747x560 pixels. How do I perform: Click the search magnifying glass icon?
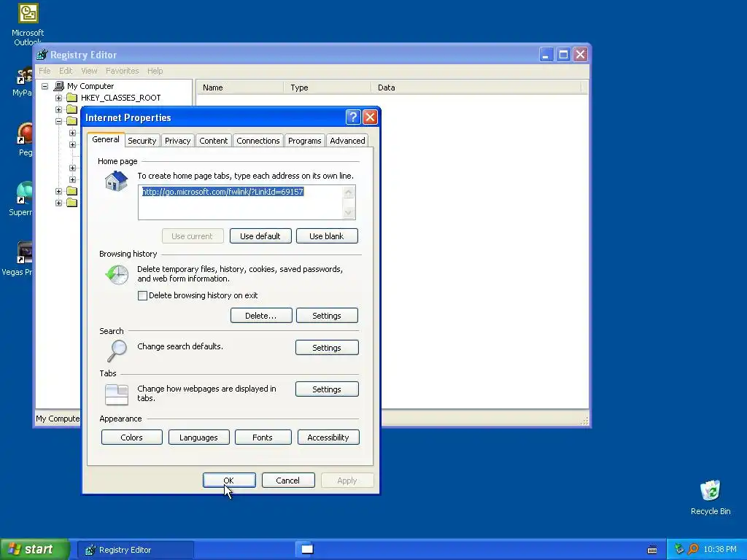117,351
